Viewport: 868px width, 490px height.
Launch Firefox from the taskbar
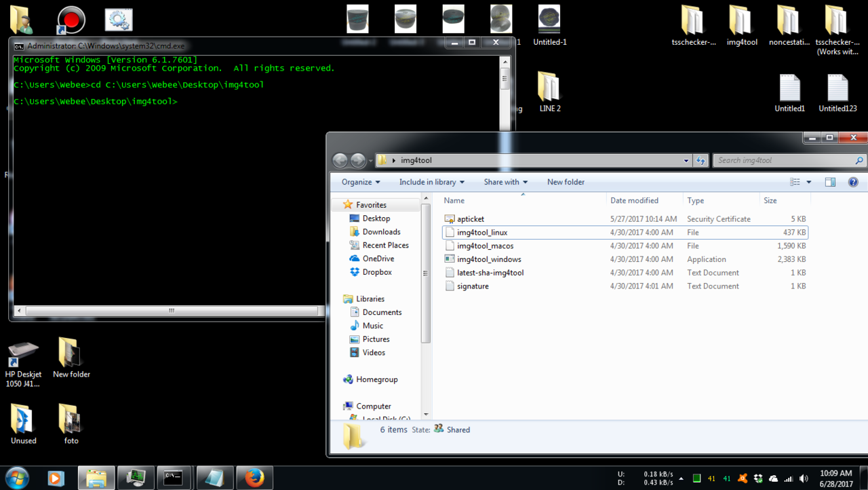click(x=254, y=478)
